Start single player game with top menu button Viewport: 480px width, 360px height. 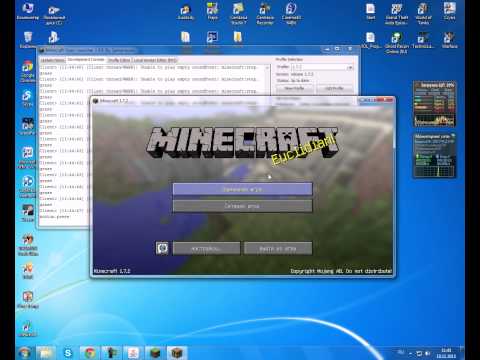click(242, 189)
